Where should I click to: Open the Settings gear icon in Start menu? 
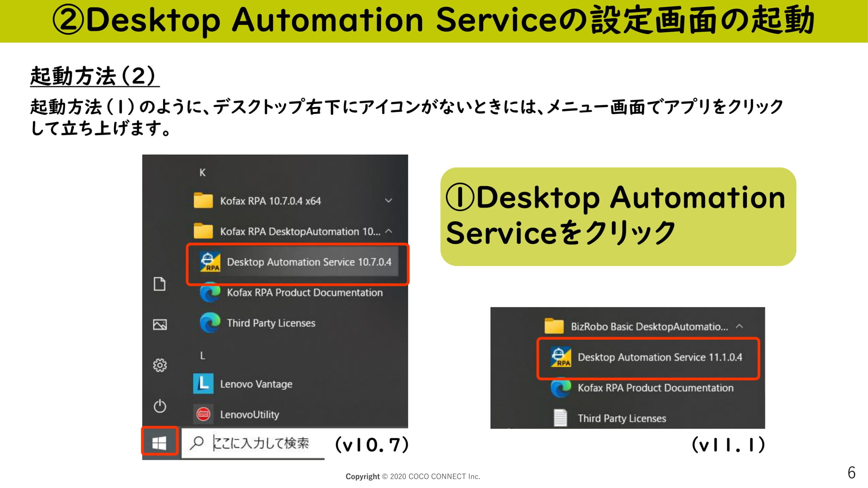[160, 365]
